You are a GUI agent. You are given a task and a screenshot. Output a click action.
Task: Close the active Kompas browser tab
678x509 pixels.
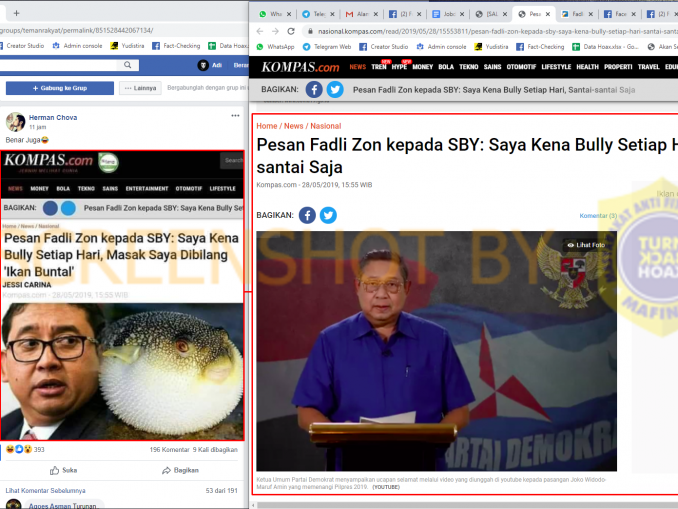[x=548, y=14]
